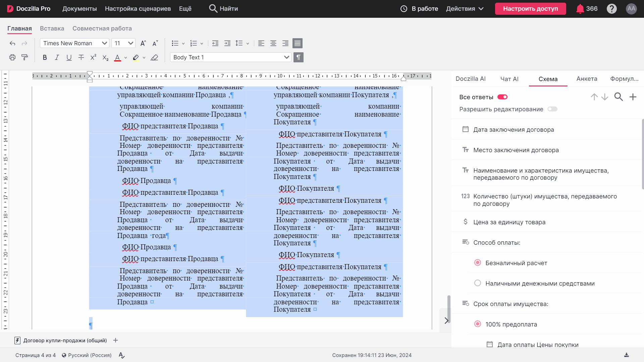Open the 'Настройка сценариев' menu
644x362 pixels.
[138, 9]
